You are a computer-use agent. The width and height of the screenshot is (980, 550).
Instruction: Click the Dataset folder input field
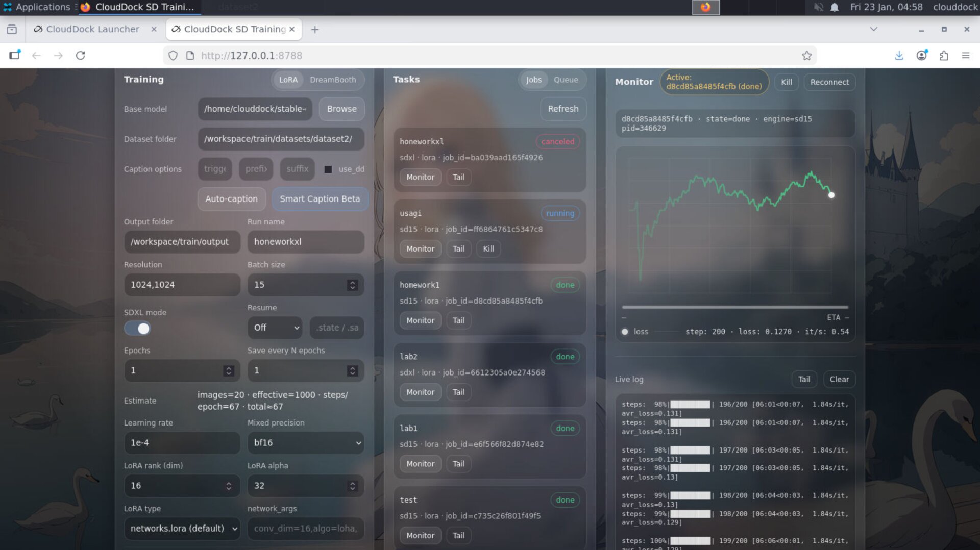281,139
